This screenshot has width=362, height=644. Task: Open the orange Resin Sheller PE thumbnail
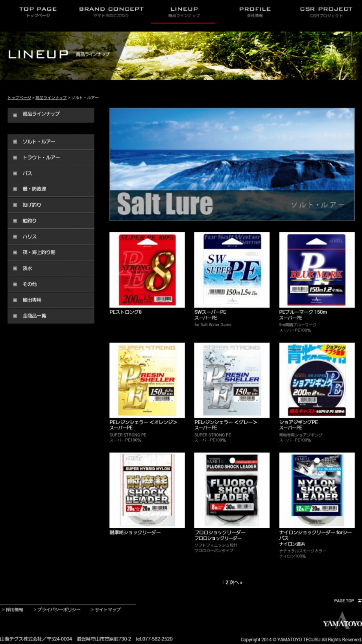pos(147,380)
